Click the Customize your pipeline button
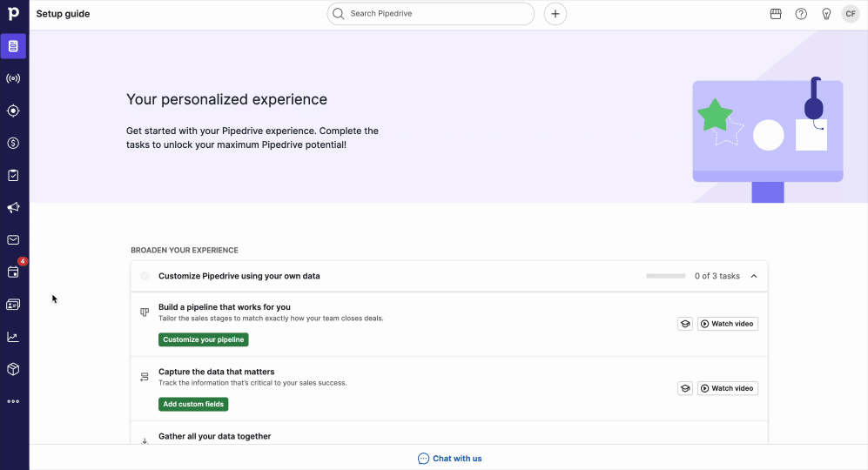 click(x=203, y=339)
